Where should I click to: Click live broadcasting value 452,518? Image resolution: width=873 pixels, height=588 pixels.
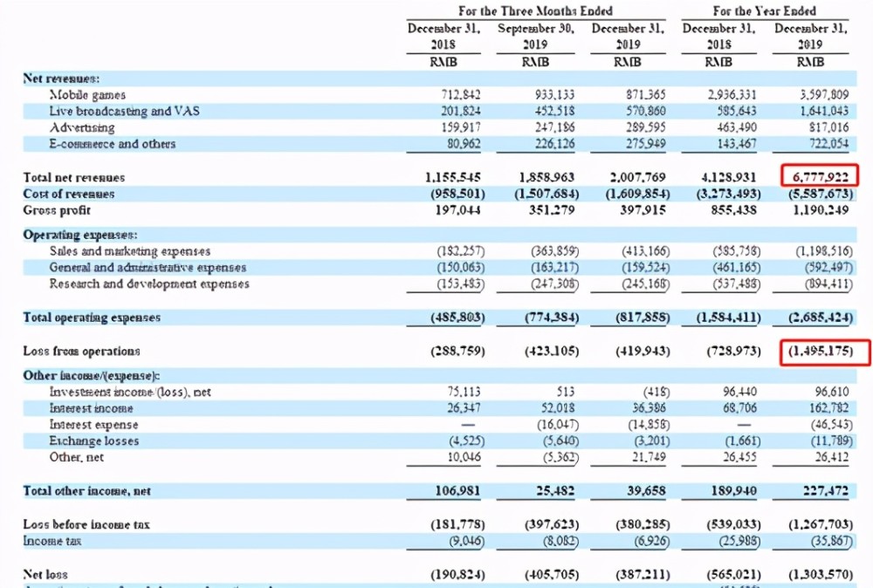554,112
